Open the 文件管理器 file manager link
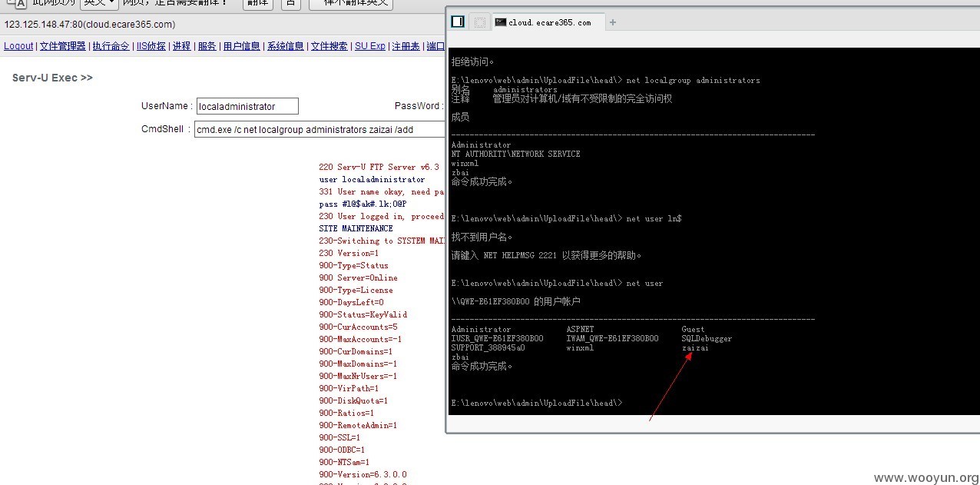980x485 pixels. pyautogui.click(x=63, y=46)
